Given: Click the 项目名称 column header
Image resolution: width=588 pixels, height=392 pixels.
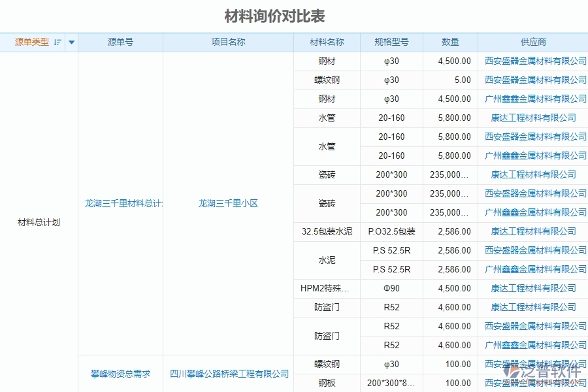Looking at the screenshot, I should 228,41.
